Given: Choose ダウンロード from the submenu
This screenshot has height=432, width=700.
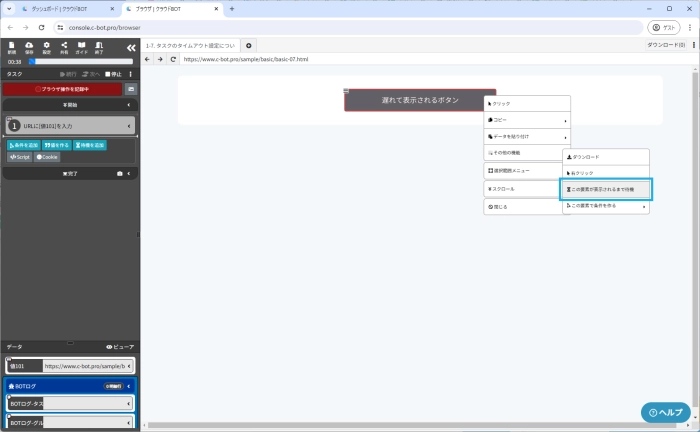Looking at the screenshot, I should coord(605,157).
